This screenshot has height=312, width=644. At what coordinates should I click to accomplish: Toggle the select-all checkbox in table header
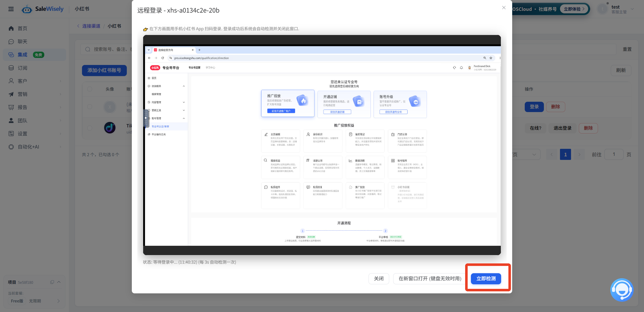[x=90, y=89]
